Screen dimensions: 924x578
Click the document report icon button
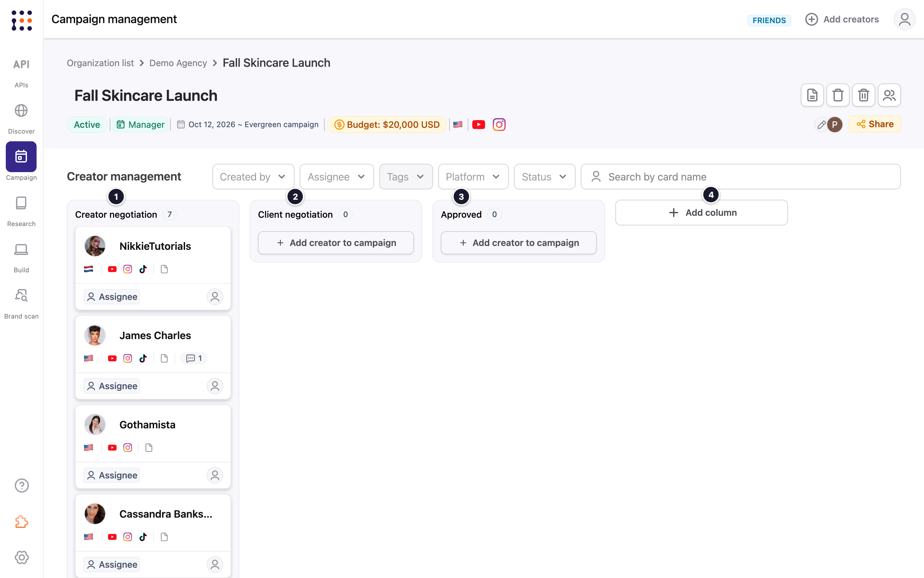point(812,95)
